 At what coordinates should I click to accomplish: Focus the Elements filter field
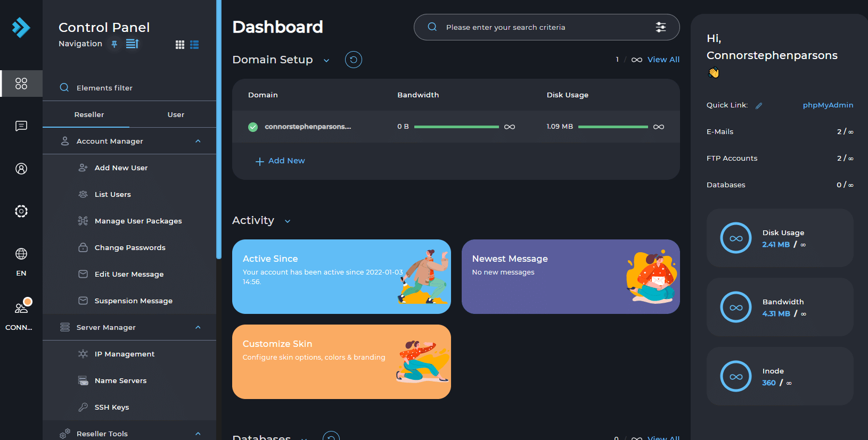129,88
